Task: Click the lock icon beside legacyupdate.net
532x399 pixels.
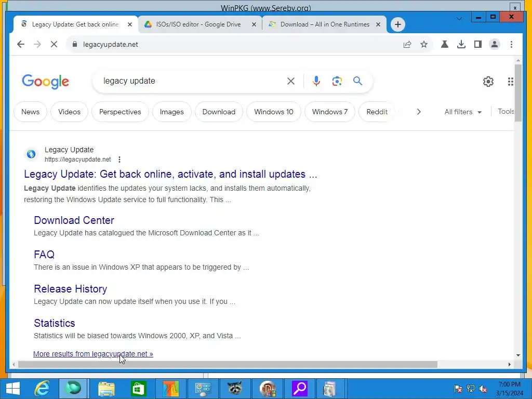Action: pos(75,45)
